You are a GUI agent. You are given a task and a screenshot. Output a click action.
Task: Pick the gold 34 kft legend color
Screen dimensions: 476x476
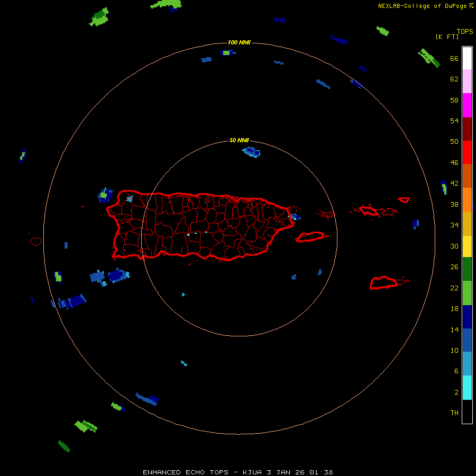(467, 224)
